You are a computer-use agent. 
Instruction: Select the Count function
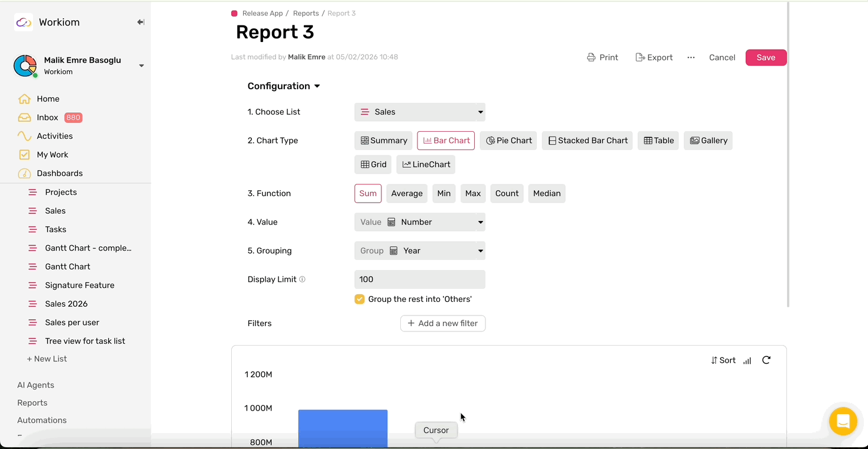(x=507, y=193)
